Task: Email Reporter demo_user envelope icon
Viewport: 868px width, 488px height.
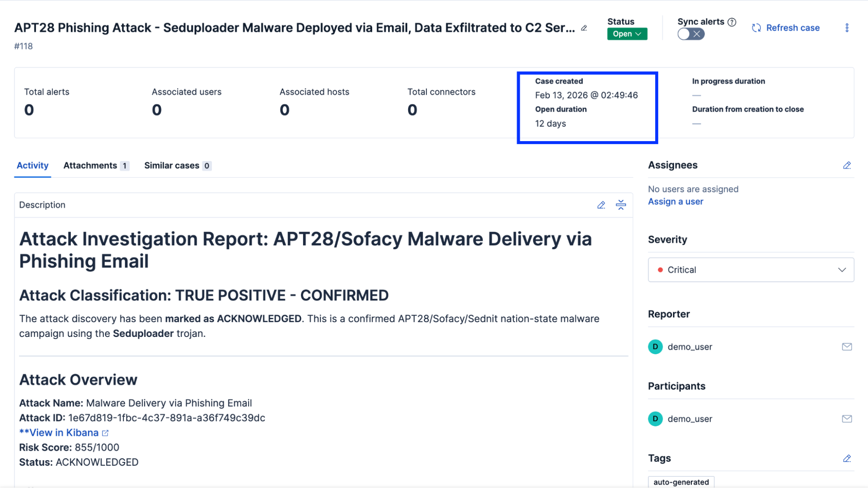Action: [847, 346]
